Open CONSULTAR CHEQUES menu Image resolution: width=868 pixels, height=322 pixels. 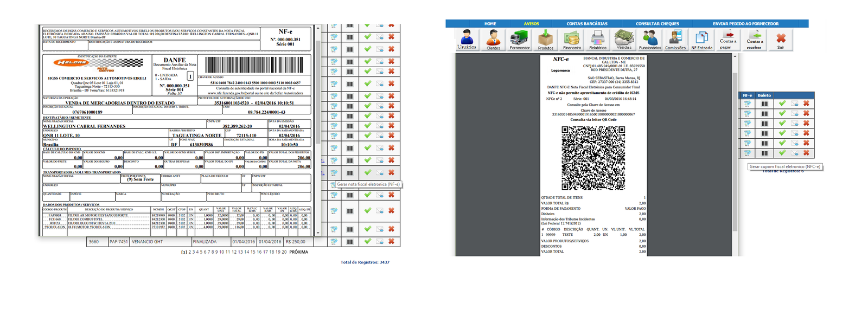pos(657,24)
